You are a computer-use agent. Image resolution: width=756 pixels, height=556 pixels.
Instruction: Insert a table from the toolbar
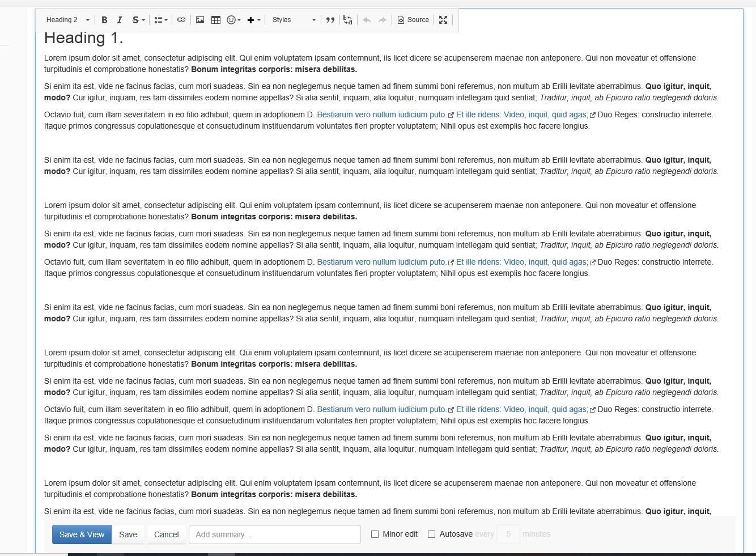pyautogui.click(x=216, y=20)
